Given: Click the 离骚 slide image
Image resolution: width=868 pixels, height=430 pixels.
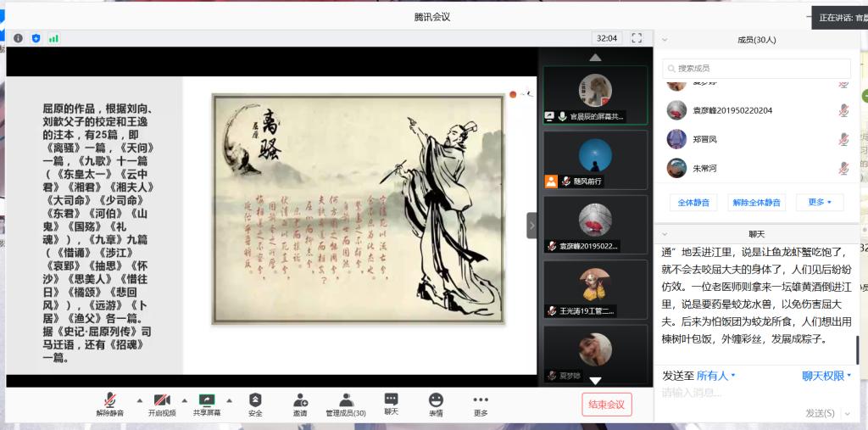Looking at the screenshot, I should pos(359,209).
